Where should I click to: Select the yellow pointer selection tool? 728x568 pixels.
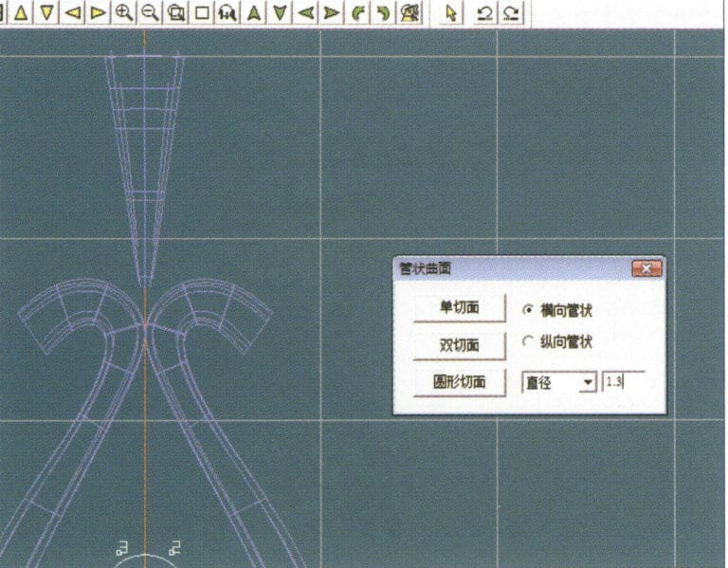point(450,12)
